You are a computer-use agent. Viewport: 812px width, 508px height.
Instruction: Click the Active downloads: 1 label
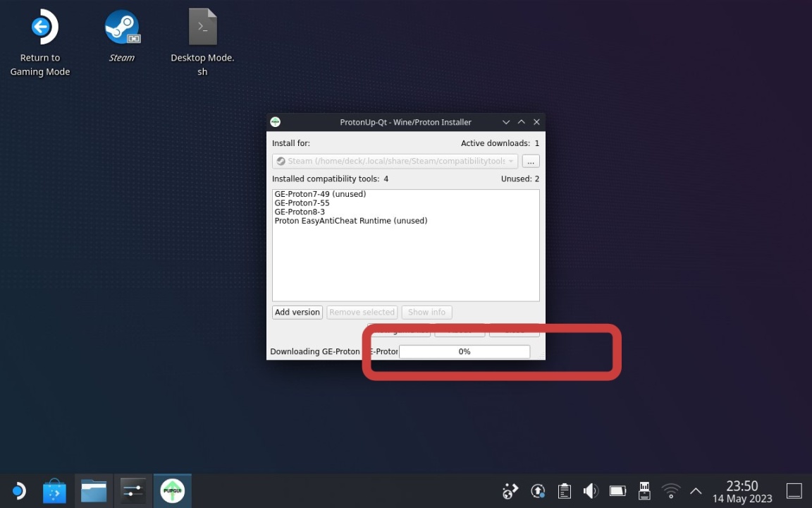coord(500,143)
